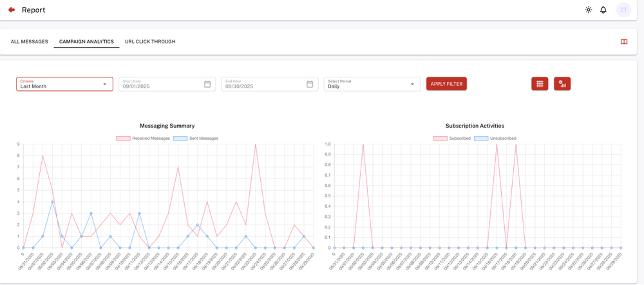The height and width of the screenshot is (285, 644).
Task: Toggle Received Messages legend series
Action: click(x=143, y=139)
